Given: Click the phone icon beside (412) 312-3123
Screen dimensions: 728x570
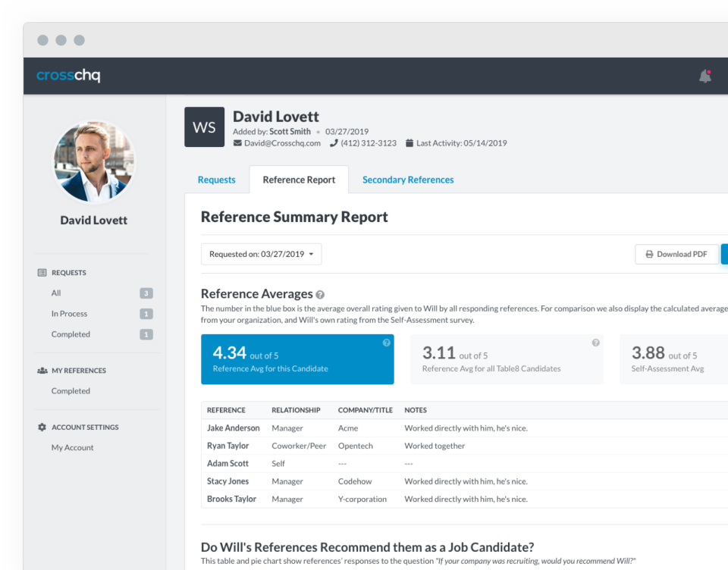Looking at the screenshot, I should point(334,143).
